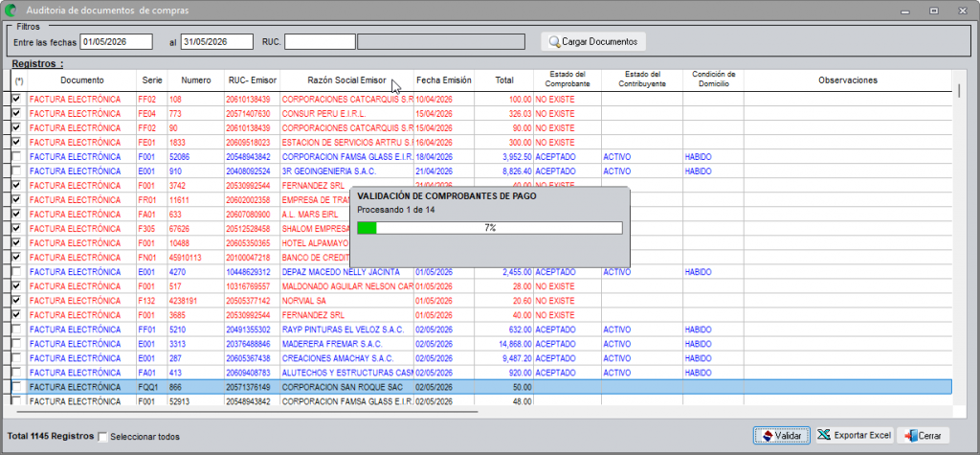Click the Total 1145 Registros label
The height and width of the screenshot is (455, 980).
51,436
